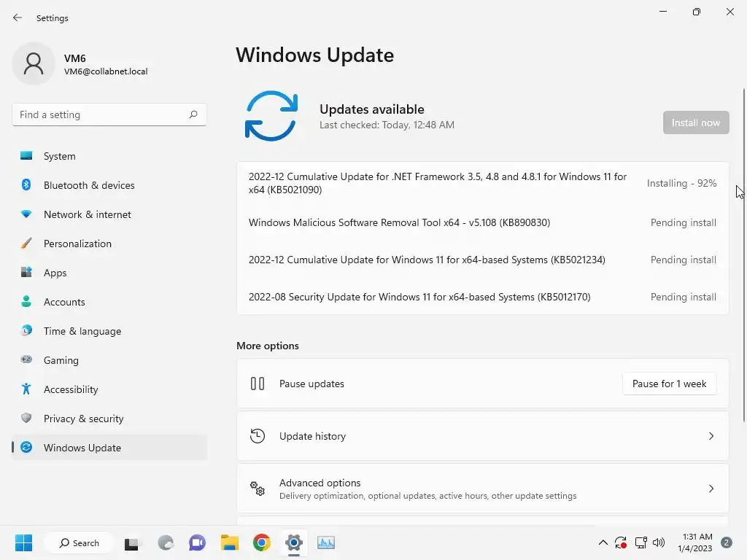Click the Update history clock icon
747x560 pixels.
(x=258, y=436)
